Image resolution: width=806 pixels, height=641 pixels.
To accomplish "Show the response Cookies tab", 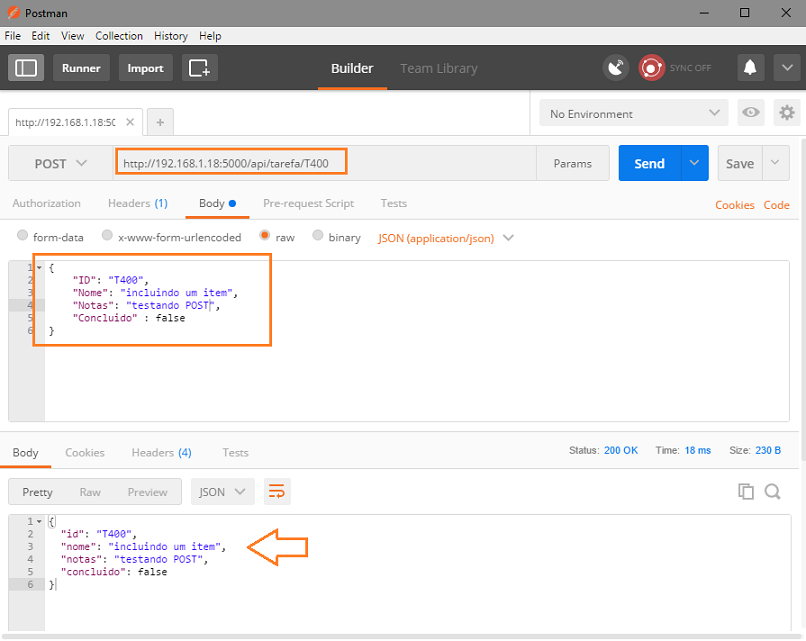I will click(x=85, y=452).
